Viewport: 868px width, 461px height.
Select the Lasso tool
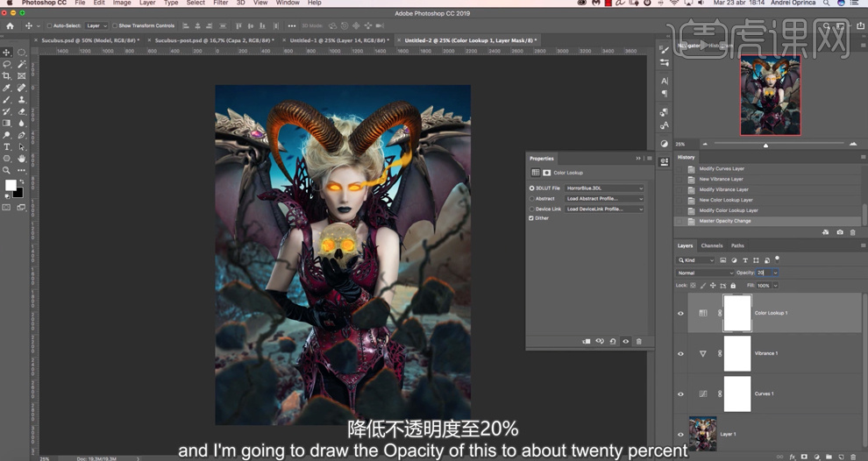pos(7,64)
